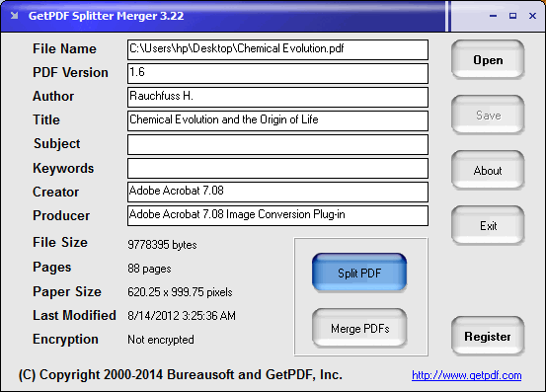Minimize the GetPDF Splitter Merger window
Screen dimensions: 546x392
pos(493,16)
